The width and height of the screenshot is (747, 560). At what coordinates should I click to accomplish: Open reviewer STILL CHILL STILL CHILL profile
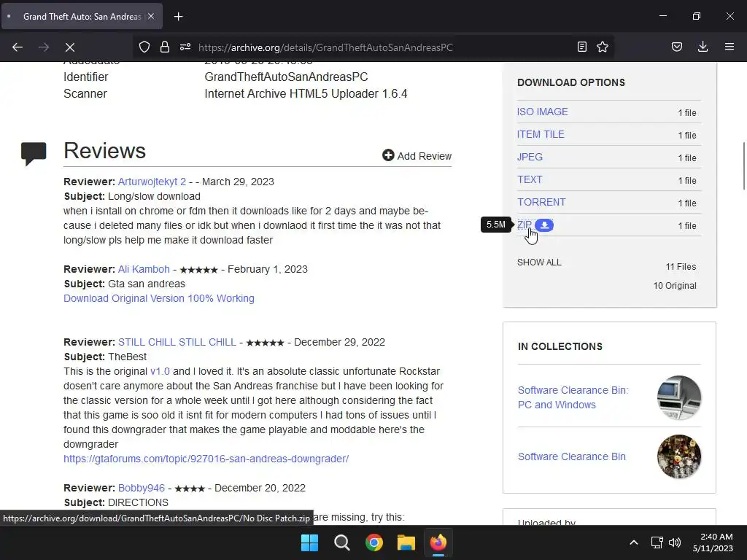click(177, 342)
